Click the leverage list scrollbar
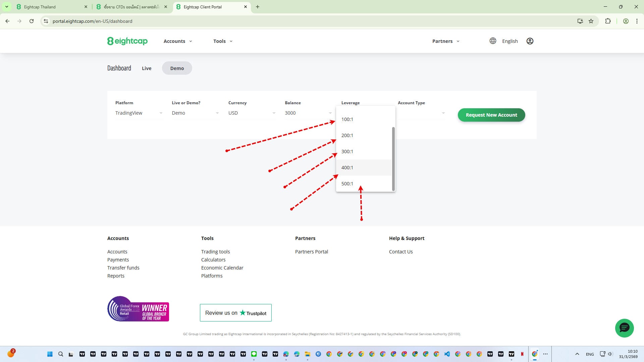 click(393, 159)
